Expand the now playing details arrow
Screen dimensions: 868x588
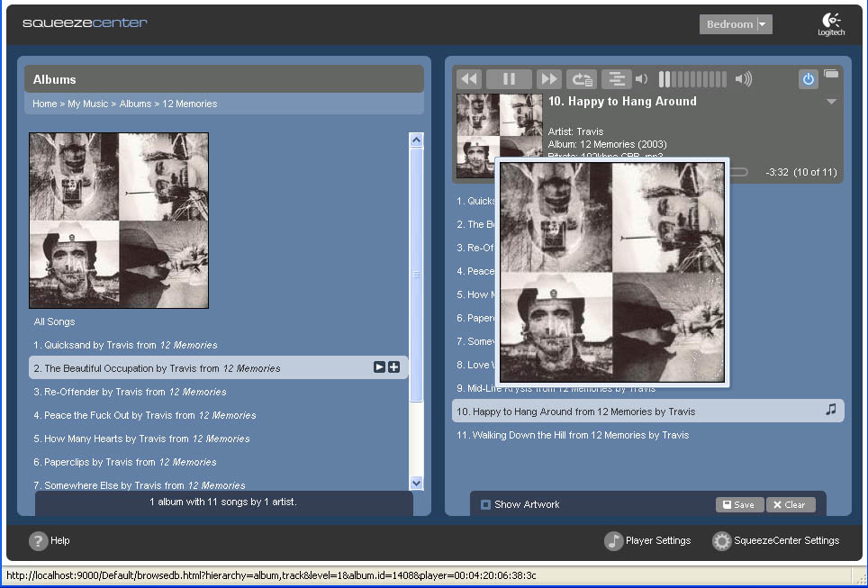pyautogui.click(x=831, y=102)
